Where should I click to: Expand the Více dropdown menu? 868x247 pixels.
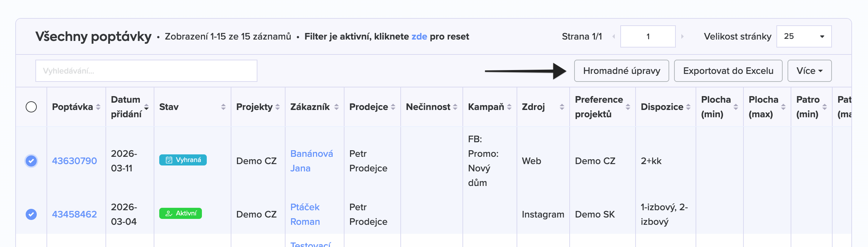809,71
